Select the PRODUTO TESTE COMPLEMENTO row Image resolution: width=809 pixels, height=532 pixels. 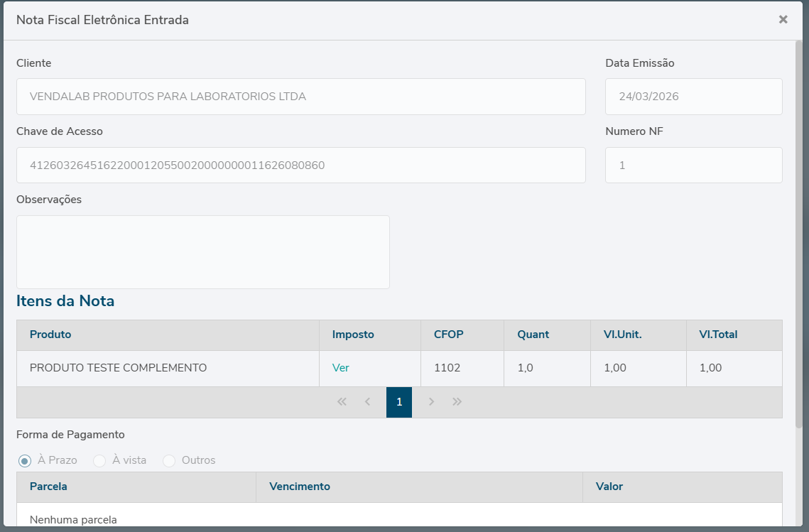(x=119, y=368)
